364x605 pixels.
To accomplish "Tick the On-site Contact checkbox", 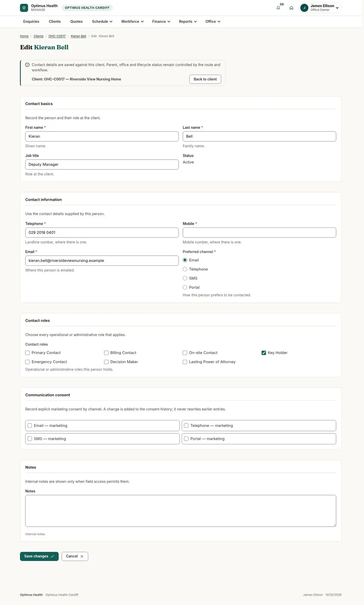I will click(x=185, y=353).
